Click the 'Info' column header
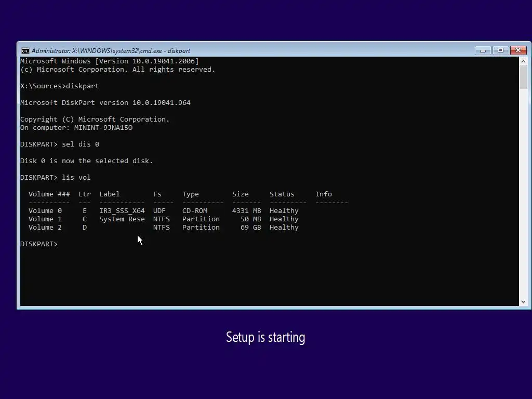 coord(324,194)
